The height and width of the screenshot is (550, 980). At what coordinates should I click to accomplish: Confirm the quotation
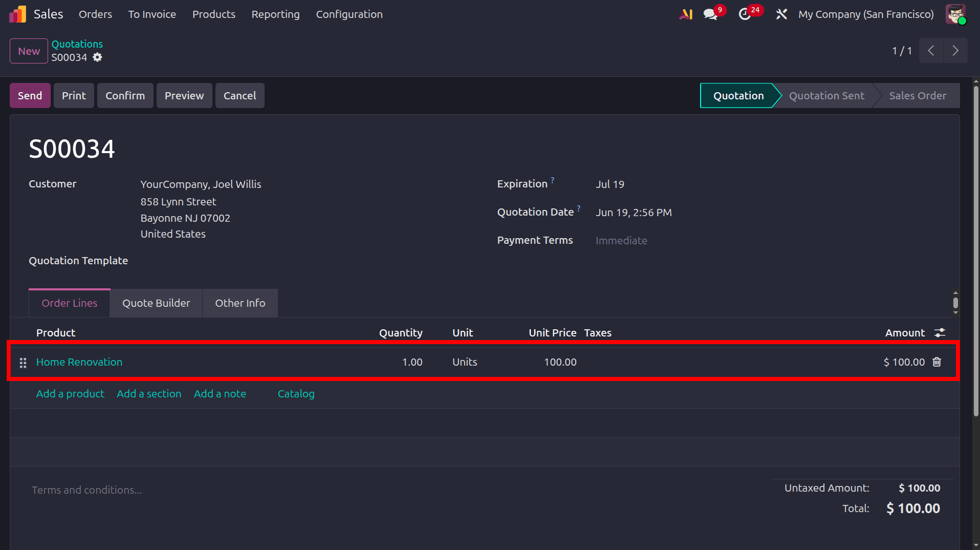[x=125, y=96]
